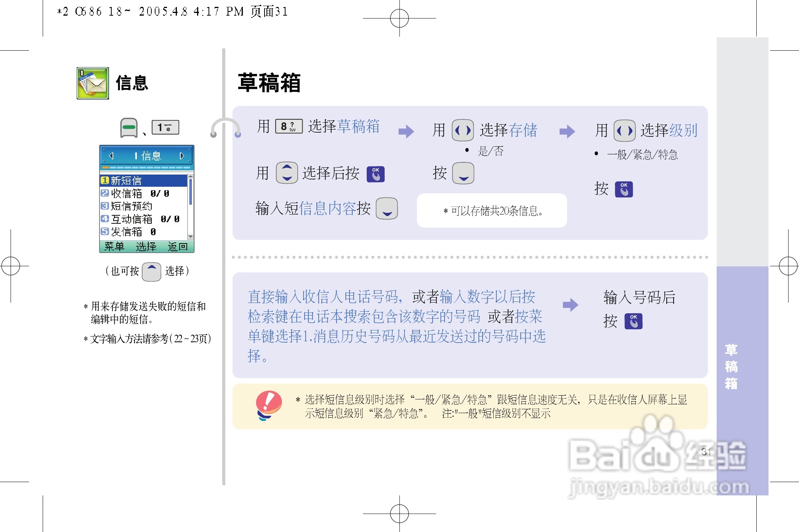Click right arrow in 信息 title bar
Image resolution: width=799 pixels, height=532 pixels.
[182, 156]
